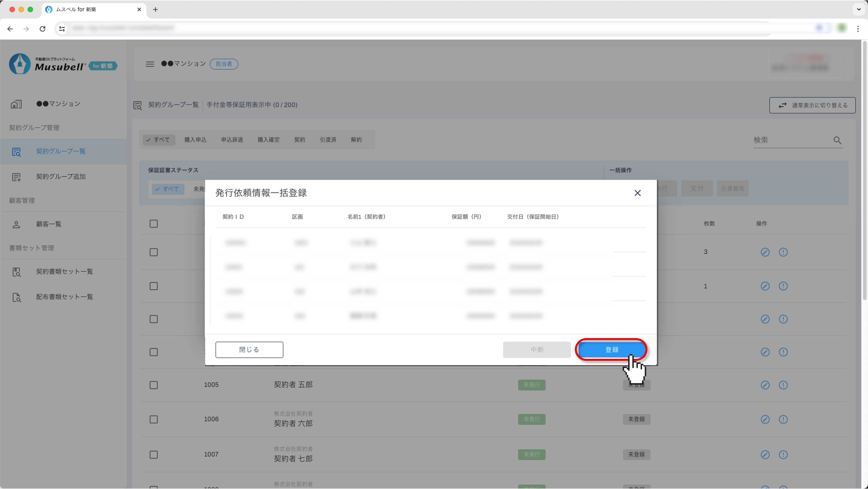Image resolution: width=868 pixels, height=489 pixels.
Task: Click info icon for contract 1006 row
Action: click(x=783, y=419)
